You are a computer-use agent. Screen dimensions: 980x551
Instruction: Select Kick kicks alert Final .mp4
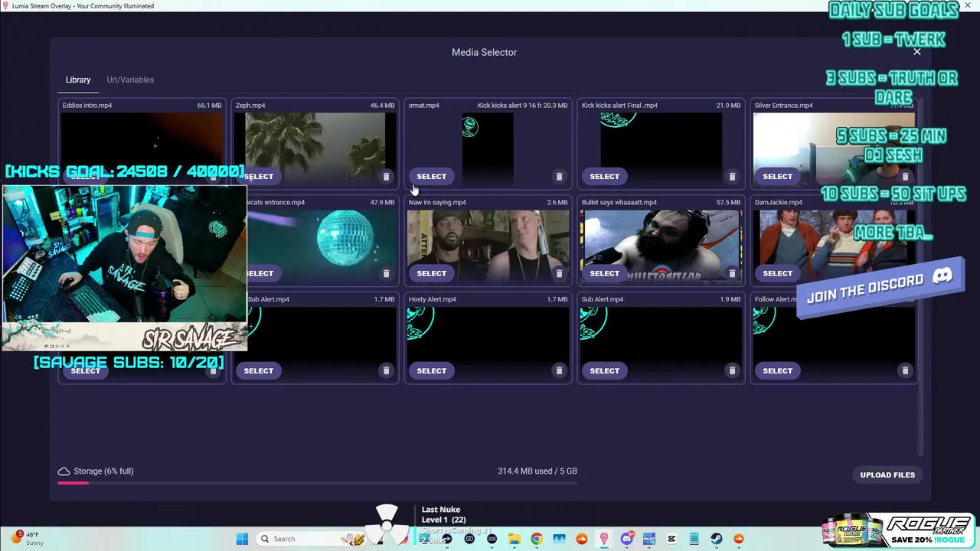[604, 177]
